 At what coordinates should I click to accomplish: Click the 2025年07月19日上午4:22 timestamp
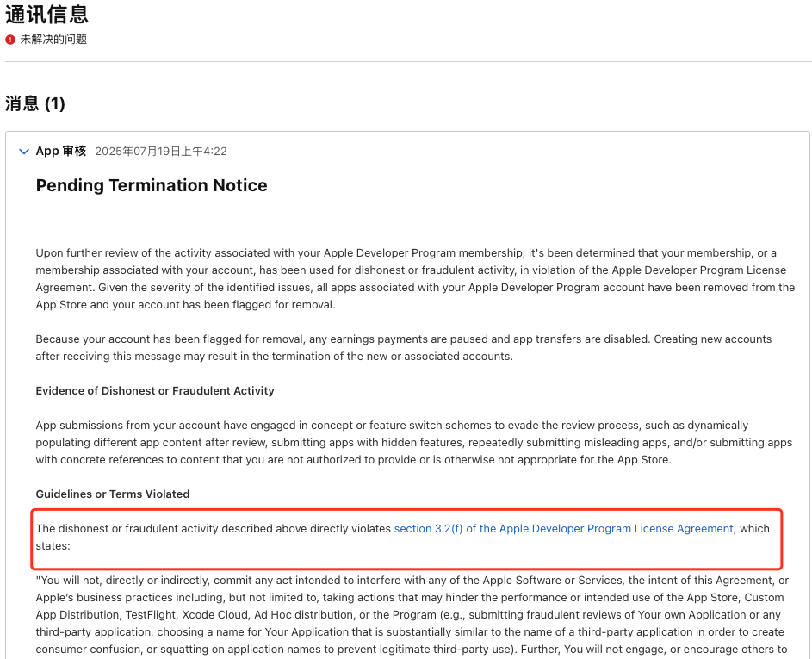[161, 152]
